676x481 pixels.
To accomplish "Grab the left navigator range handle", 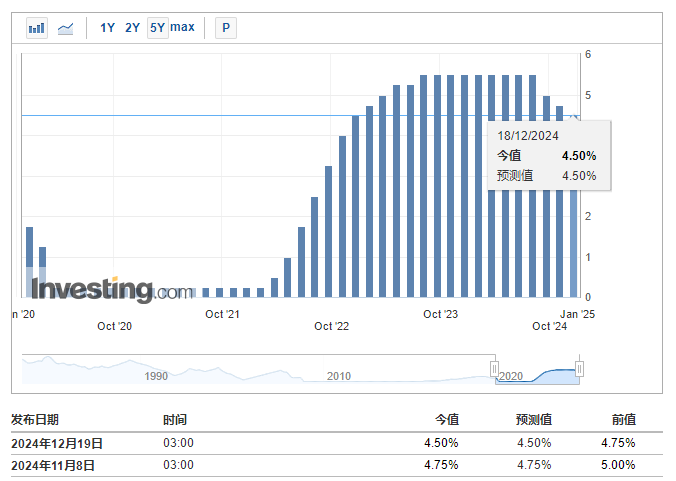I will point(494,369).
